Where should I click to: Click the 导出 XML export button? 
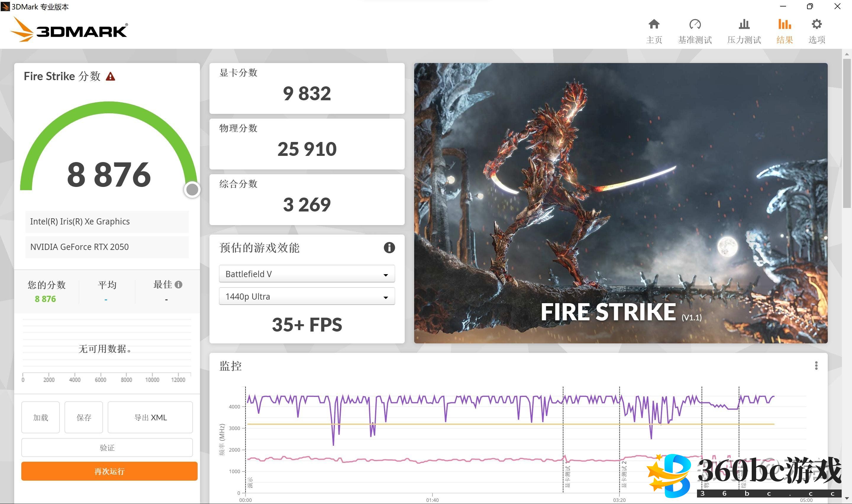150,417
